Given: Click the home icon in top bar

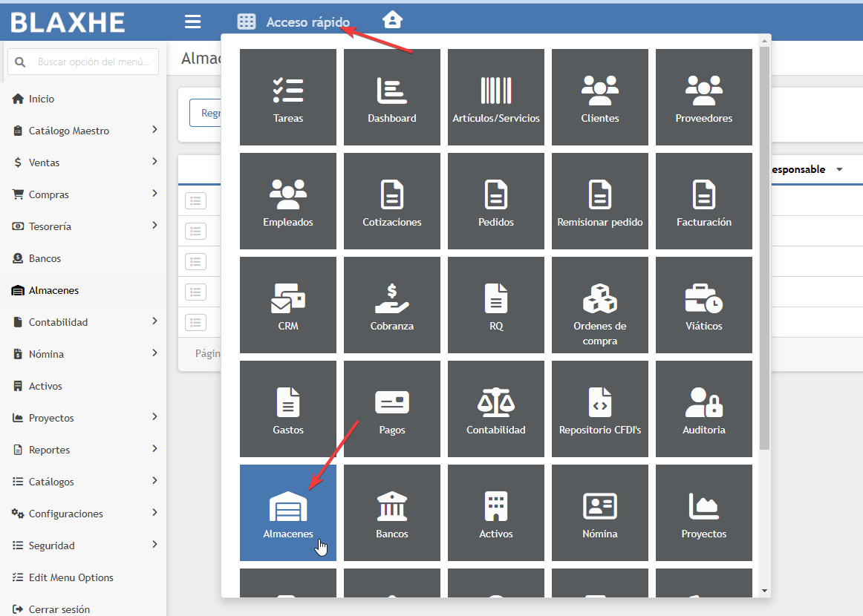Looking at the screenshot, I should click(x=392, y=20).
